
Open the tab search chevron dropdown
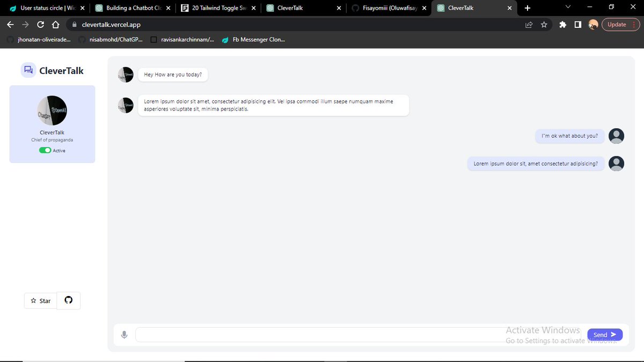coord(568,7)
